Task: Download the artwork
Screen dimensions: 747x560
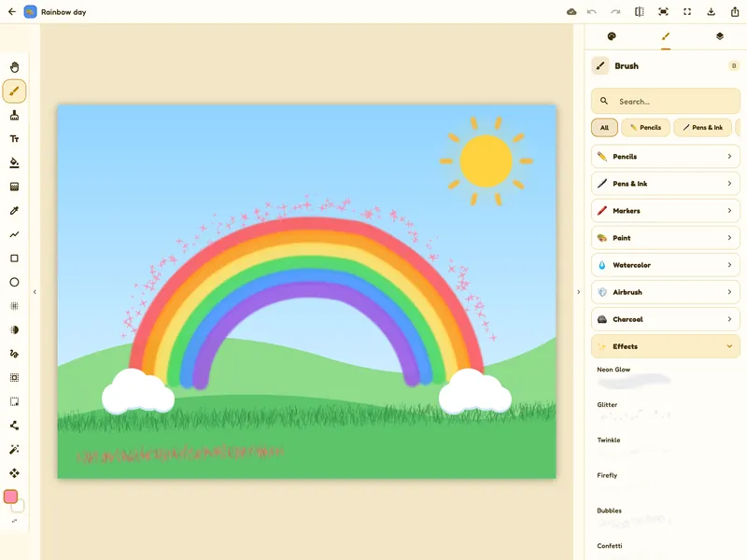Action: coord(711,12)
